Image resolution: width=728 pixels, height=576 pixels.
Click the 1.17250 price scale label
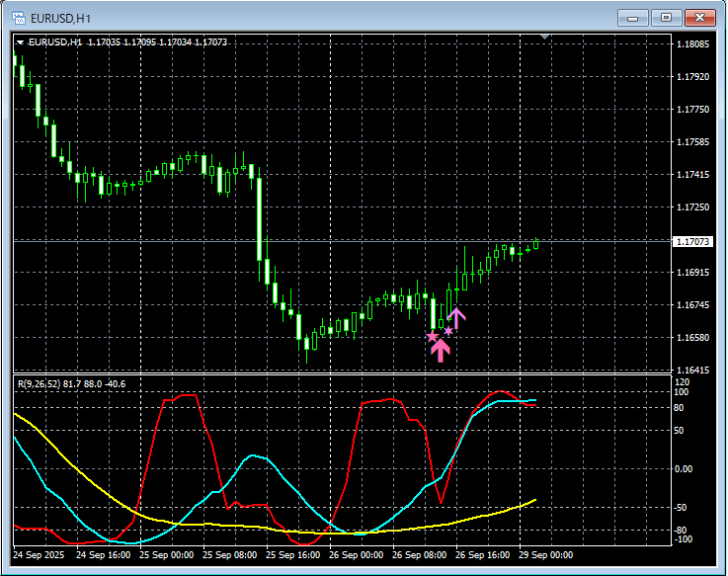coord(690,207)
